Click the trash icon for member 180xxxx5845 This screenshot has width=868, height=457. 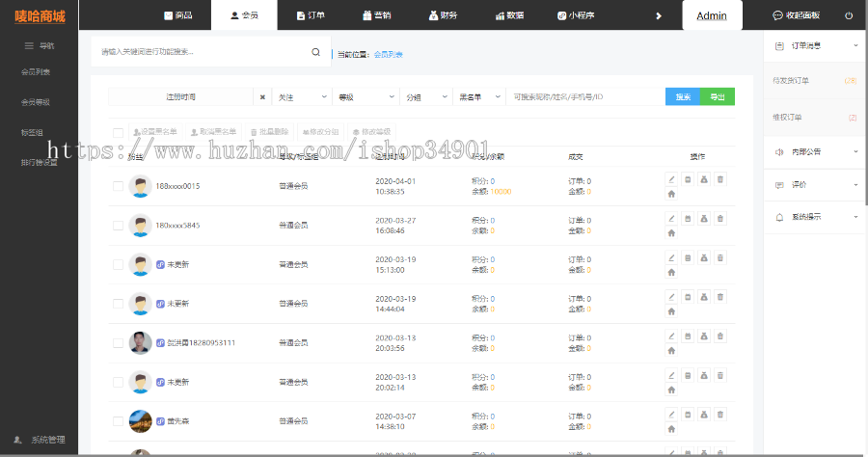[x=720, y=219]
